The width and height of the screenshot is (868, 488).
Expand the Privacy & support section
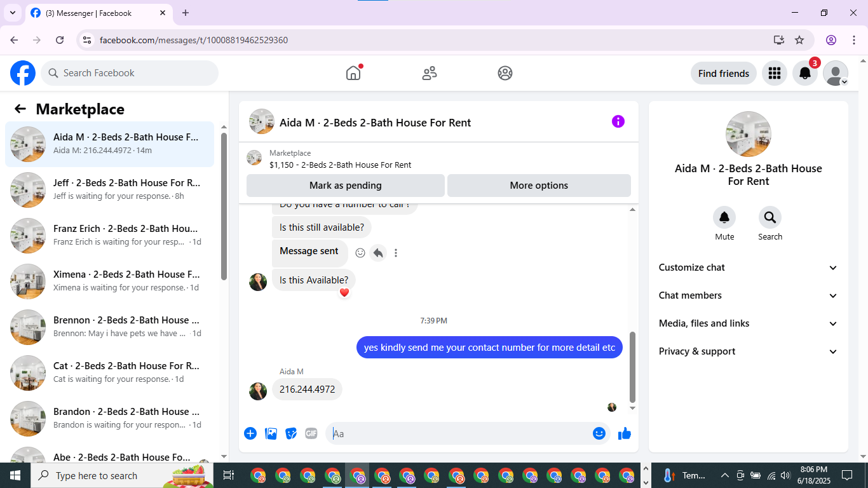(749, 351)
